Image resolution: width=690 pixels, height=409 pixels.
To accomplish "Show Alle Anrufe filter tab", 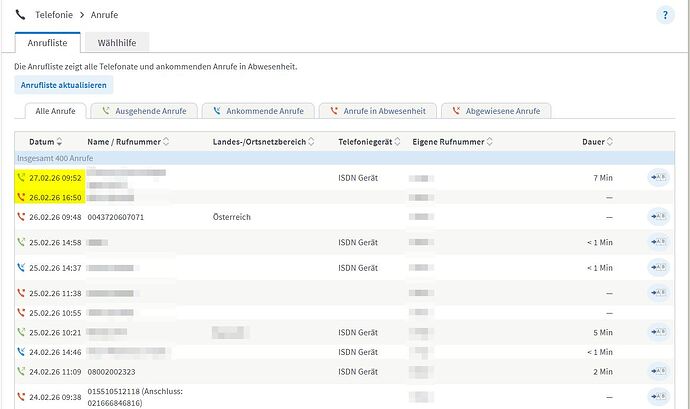I will coord(55,111).
